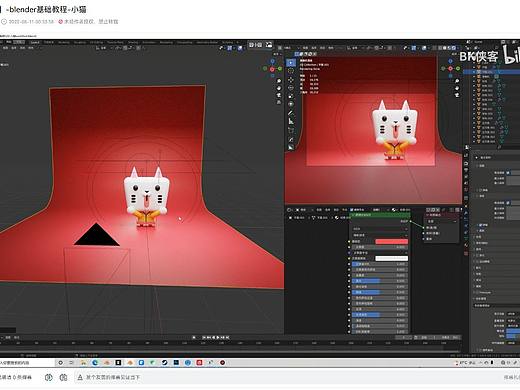520x390 pixels.
Task: Toggle the danmaku display switch below the video
Action: click(49, 377)
